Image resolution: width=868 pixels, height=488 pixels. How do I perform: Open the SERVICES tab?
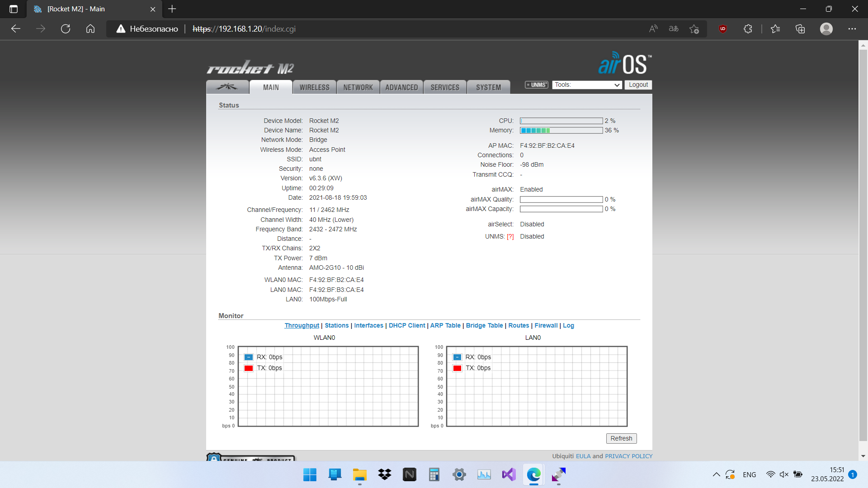445,87
